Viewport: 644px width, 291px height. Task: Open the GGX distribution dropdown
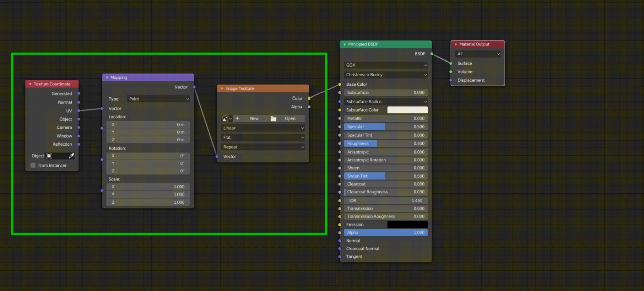pos(386,65)
